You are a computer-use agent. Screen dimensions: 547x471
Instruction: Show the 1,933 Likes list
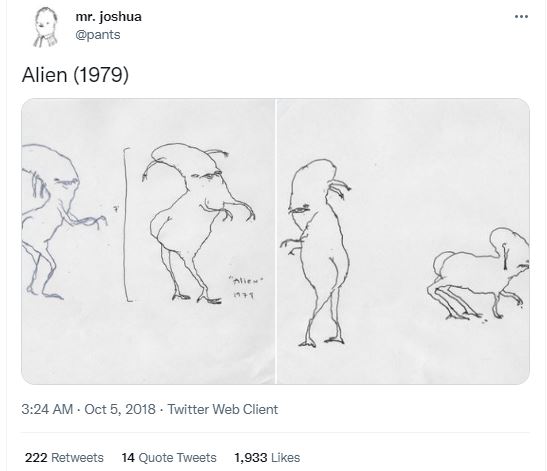point(267,457)
